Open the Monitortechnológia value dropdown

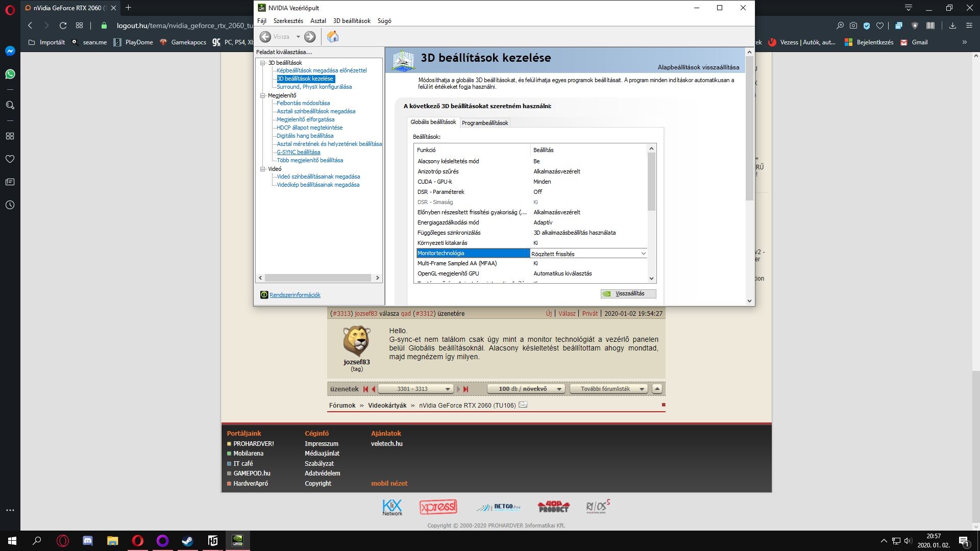(643, 254)
